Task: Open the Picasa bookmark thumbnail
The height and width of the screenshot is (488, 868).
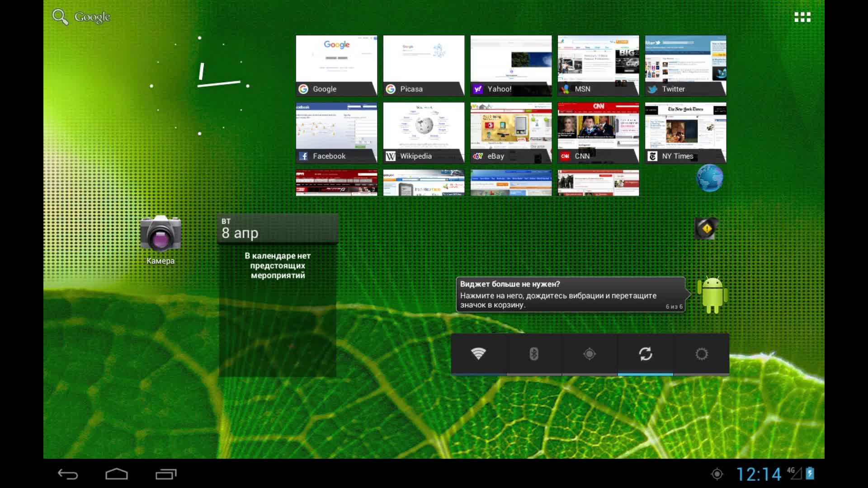Action: (424, 66)
